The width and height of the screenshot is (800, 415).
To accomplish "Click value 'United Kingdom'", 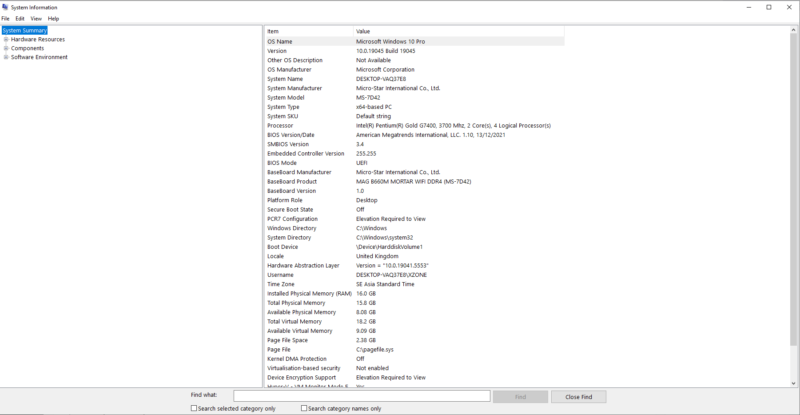I will coord(377,256).
